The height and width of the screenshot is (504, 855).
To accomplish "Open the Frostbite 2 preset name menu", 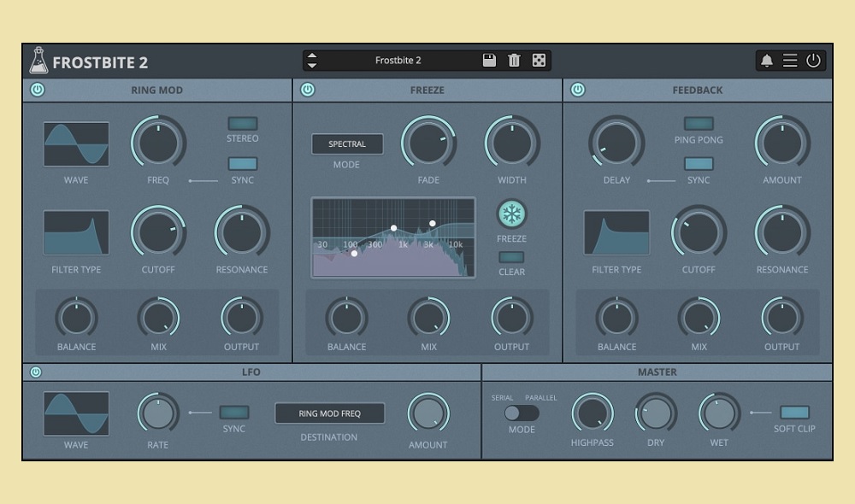I will (398, 61).
